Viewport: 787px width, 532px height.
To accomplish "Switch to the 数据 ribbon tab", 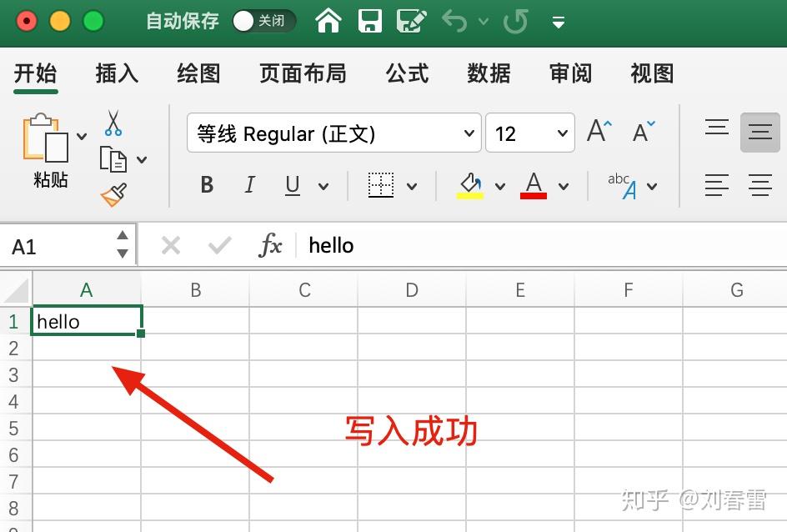I will 489,73.
